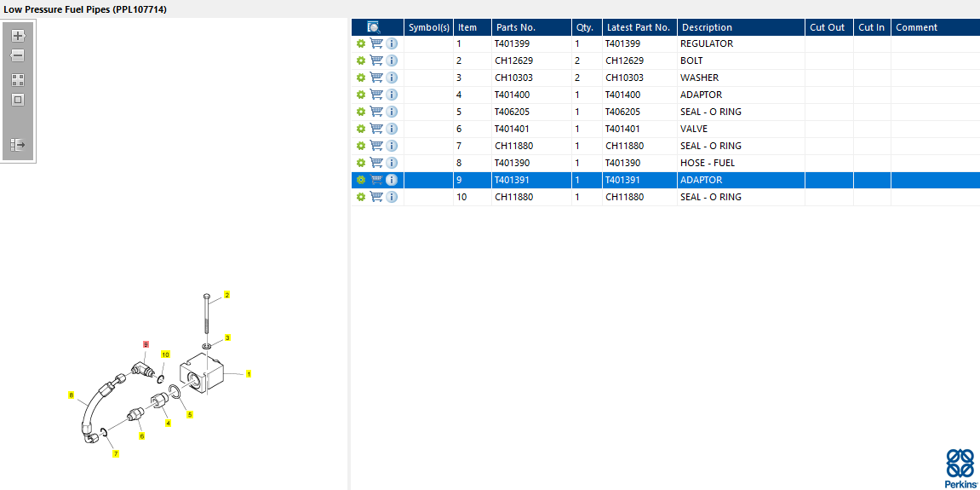Click the Symbol(s) column header
Viewport: 980px width, 490px height.
coord(429,27)
